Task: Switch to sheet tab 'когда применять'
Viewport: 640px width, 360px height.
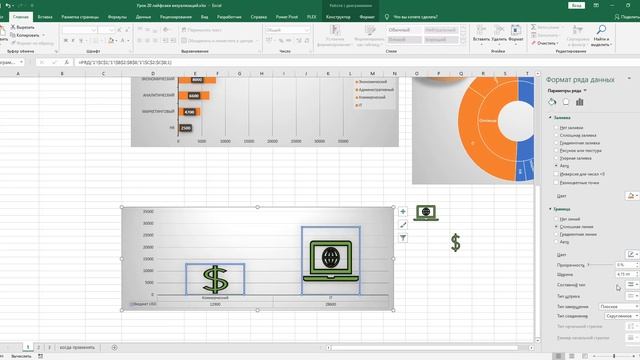Action: point(77,347)
